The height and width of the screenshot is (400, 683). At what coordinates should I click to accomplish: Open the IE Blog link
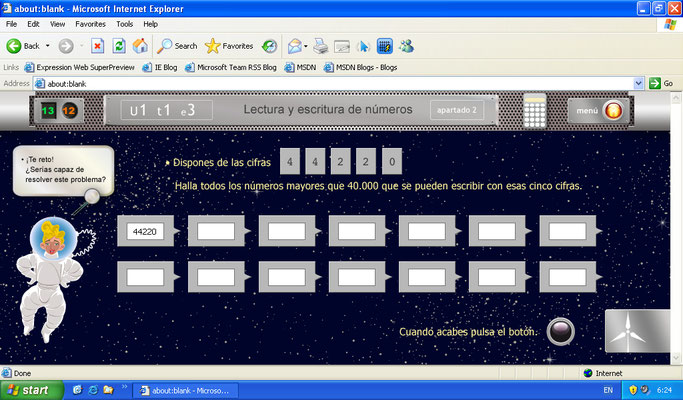coord(160,67)
